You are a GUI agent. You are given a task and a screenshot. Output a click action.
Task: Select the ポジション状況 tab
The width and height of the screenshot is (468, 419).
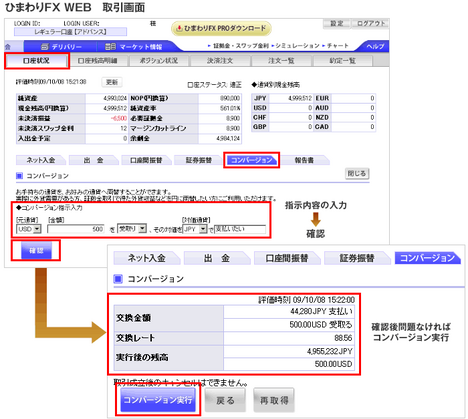159,61
